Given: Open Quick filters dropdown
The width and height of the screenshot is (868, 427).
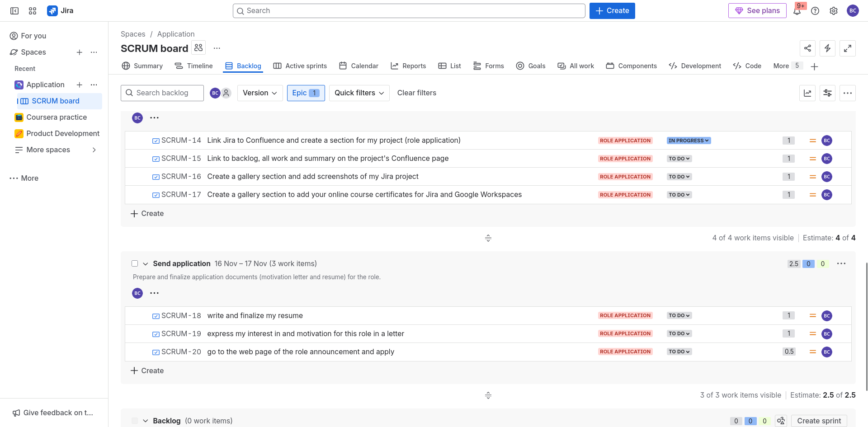Looking at the screenshot, I should pos(359,93).
